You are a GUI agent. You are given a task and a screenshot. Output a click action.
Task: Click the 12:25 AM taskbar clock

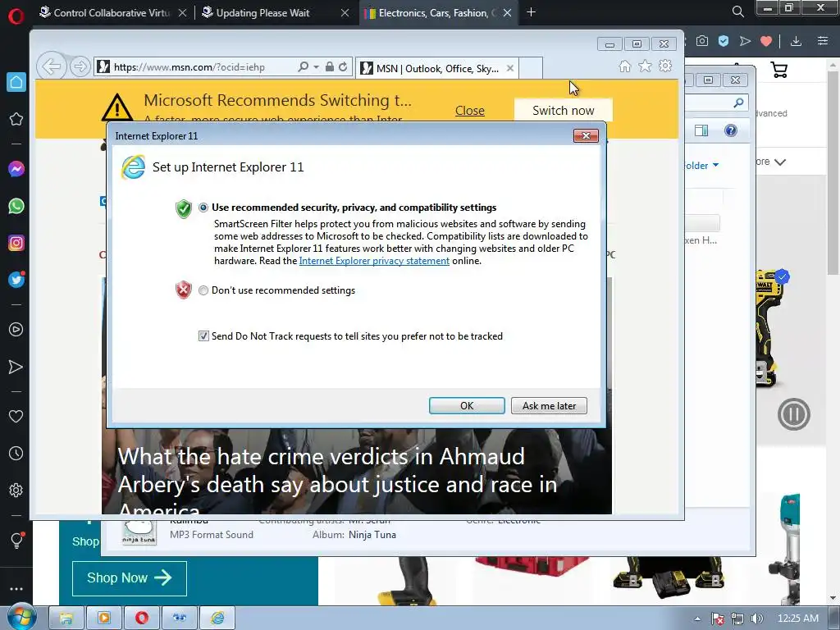click(797, 619)
